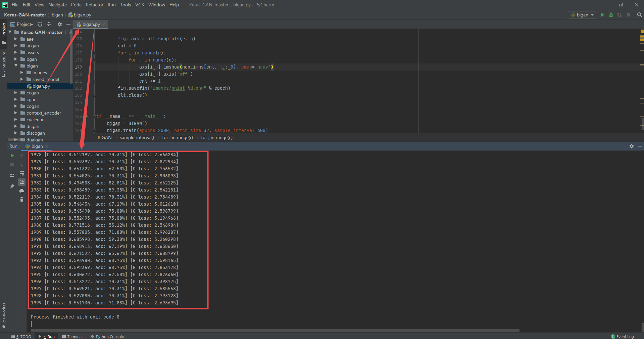Expand the acgan folder
This screenshot has height=339, width=644.
click(16, 46)
